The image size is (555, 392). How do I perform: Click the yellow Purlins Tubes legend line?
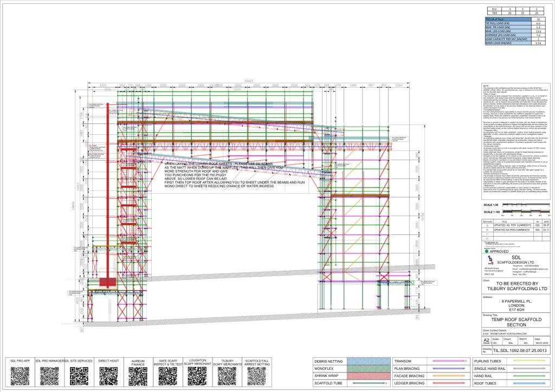[x=529, y=361]
